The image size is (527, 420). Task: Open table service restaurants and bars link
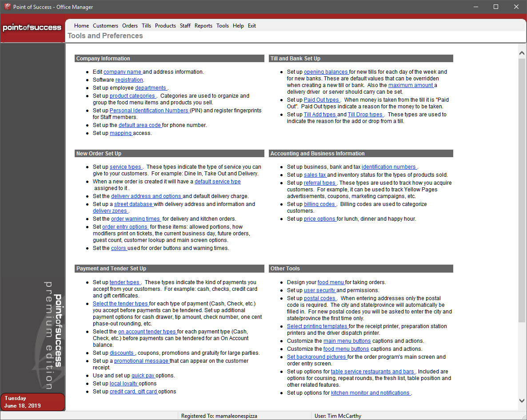click(373, 372)
